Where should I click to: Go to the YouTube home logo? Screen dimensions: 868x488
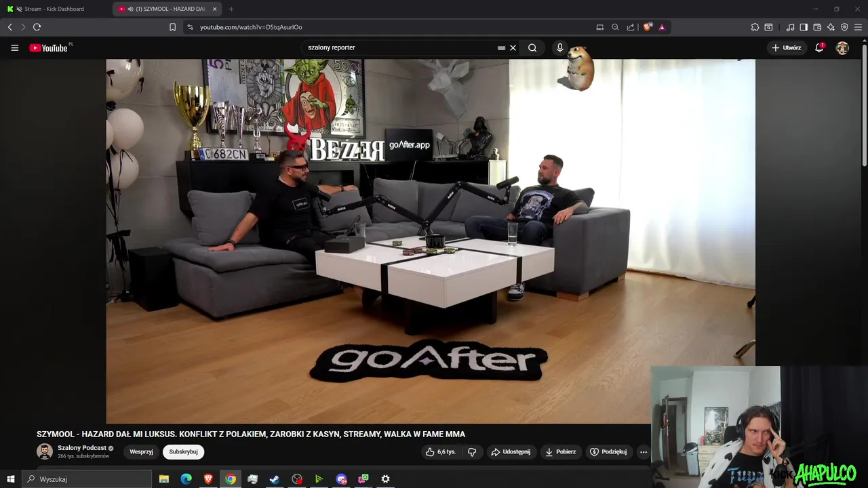pyautogui.click(x=49, y=47)
